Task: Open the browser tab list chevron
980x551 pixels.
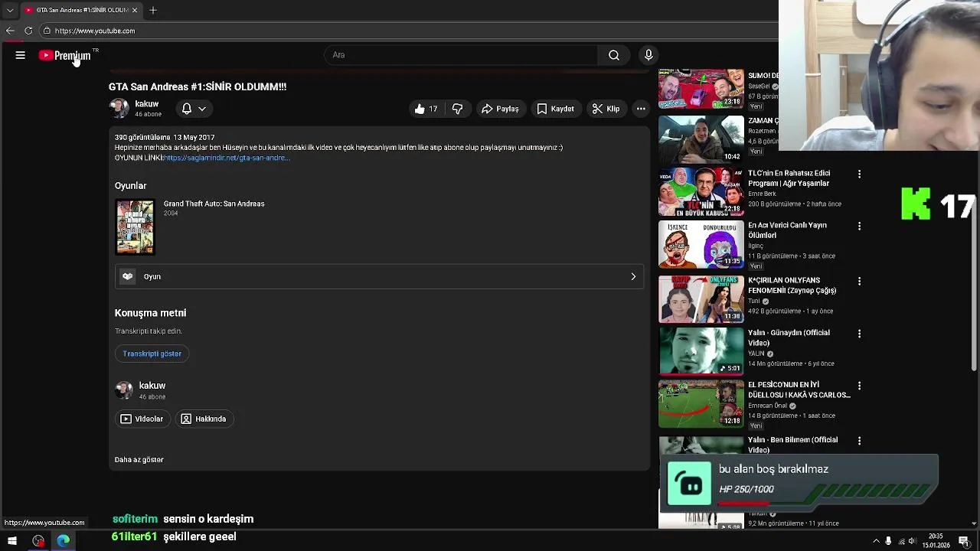Action: point(10,10)
